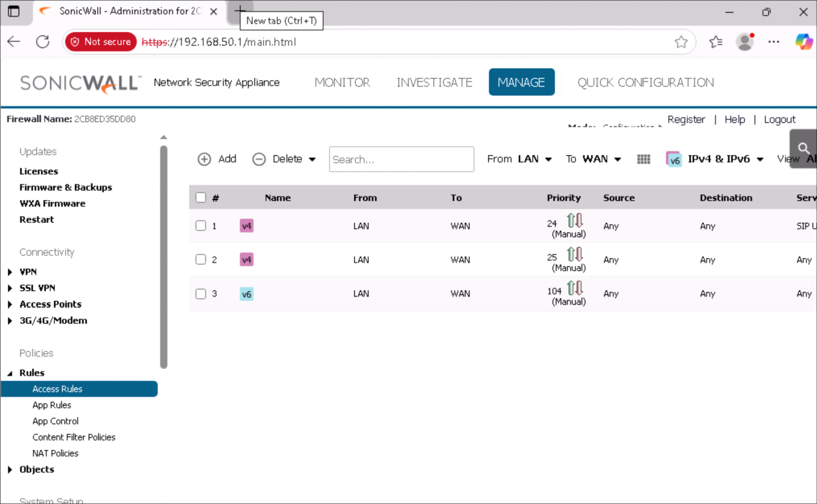Viewport: 817px width, 504px height.
Task: Click the Logout link
Action: click(779, 119)
